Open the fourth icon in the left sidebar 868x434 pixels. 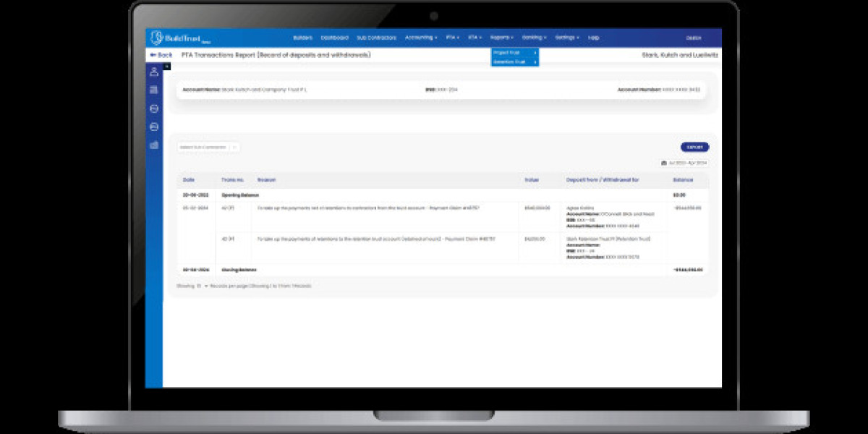point(154,127)
